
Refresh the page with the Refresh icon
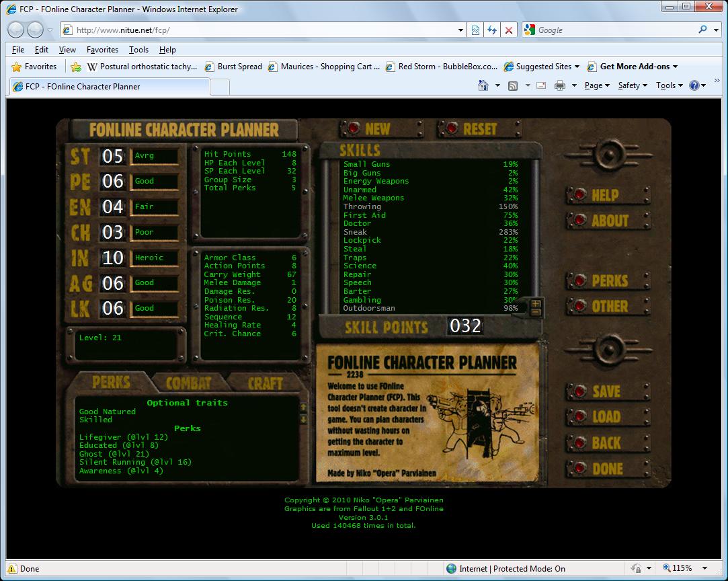coord(491,30)
